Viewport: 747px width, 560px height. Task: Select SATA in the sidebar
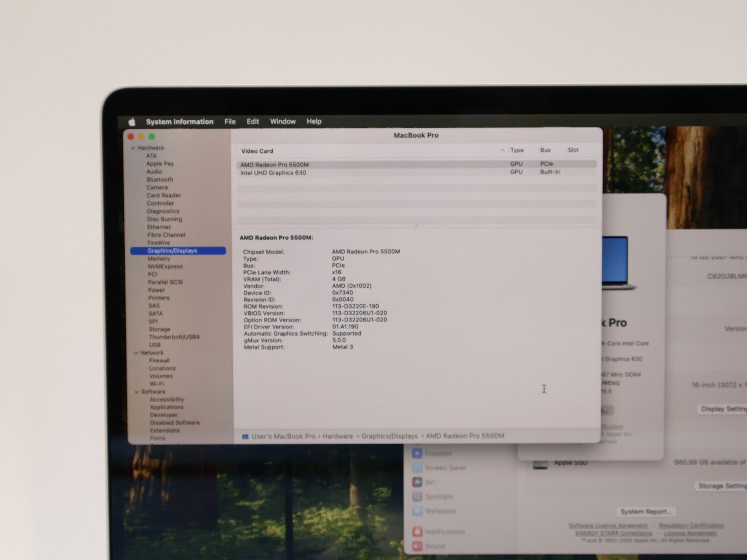coord(155,314)
